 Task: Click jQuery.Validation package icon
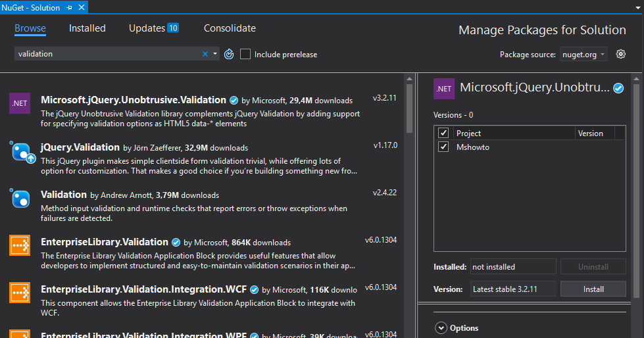[x=21, y=151]
